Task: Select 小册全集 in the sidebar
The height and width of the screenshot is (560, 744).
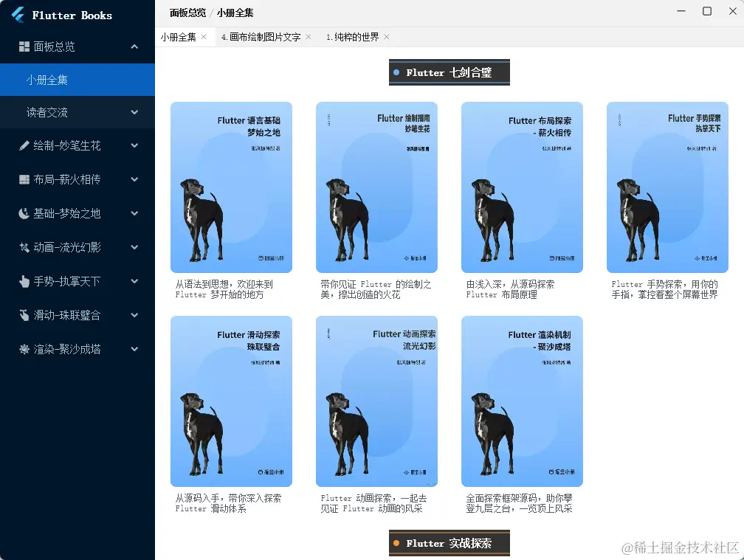Action: coord(77,80)
